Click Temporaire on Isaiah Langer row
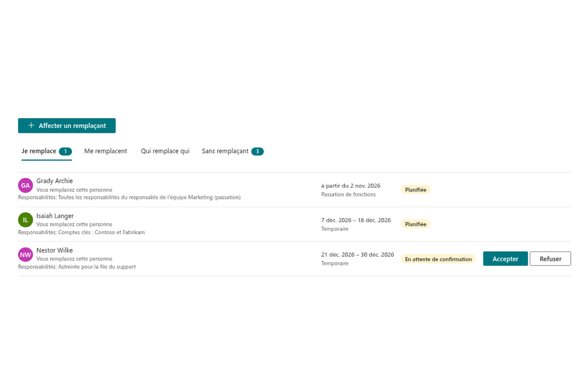The image size is (588, 392). tap(335, 229)
